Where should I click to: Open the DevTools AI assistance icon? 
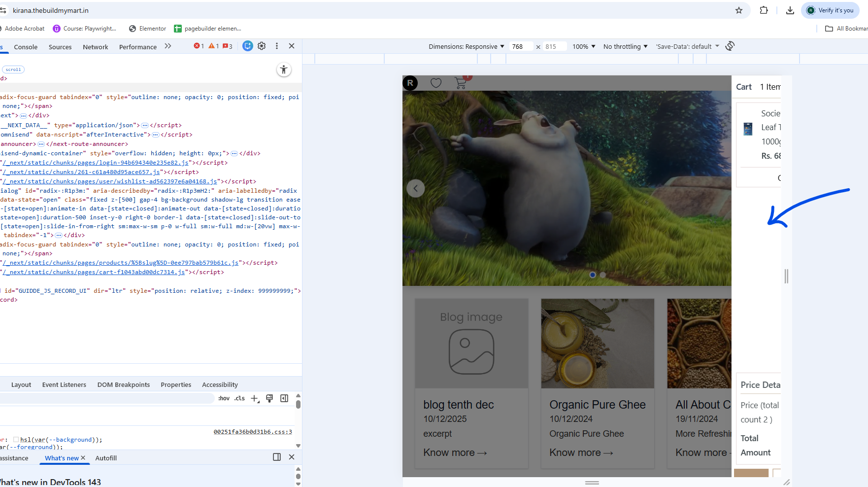[x=248, y=46]
